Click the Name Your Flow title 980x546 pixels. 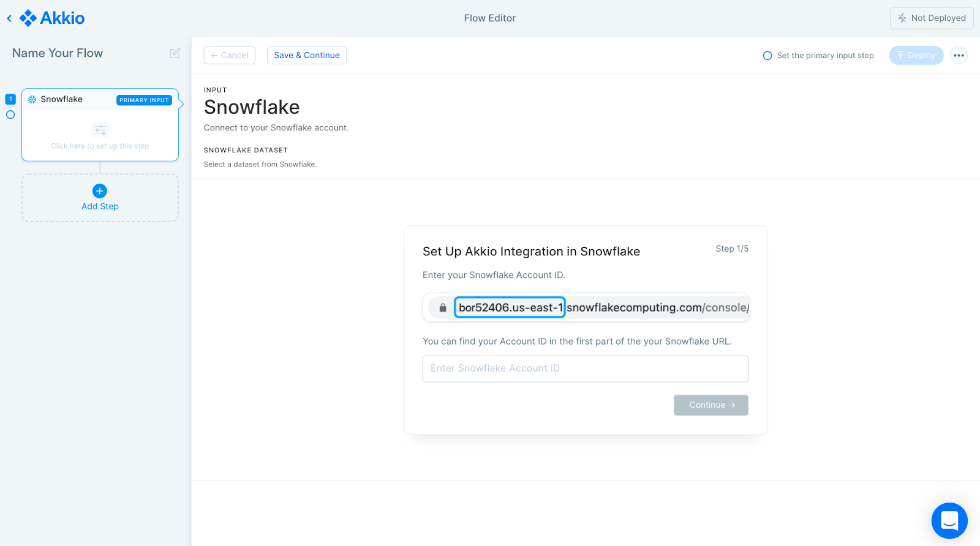point(58,53)
